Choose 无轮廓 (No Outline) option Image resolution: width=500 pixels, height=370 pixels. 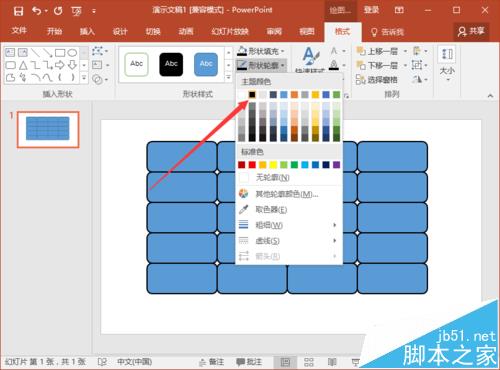coord(289,178)
